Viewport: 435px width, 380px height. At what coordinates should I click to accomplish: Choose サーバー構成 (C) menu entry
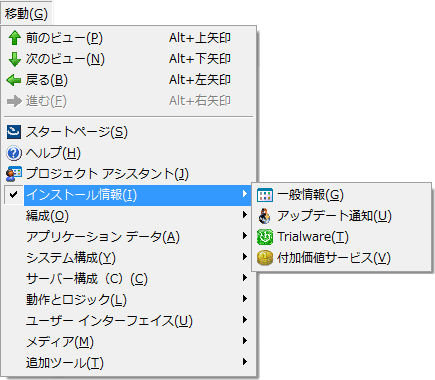(x=129, y=279)
